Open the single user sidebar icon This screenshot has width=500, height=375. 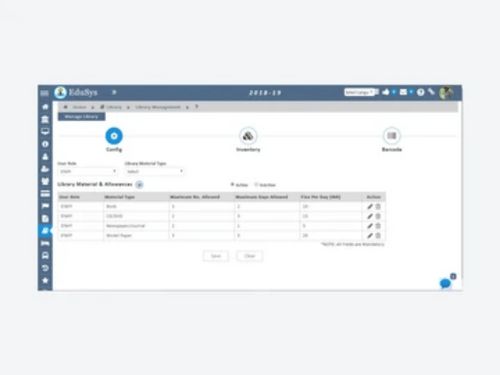(45, 156)
